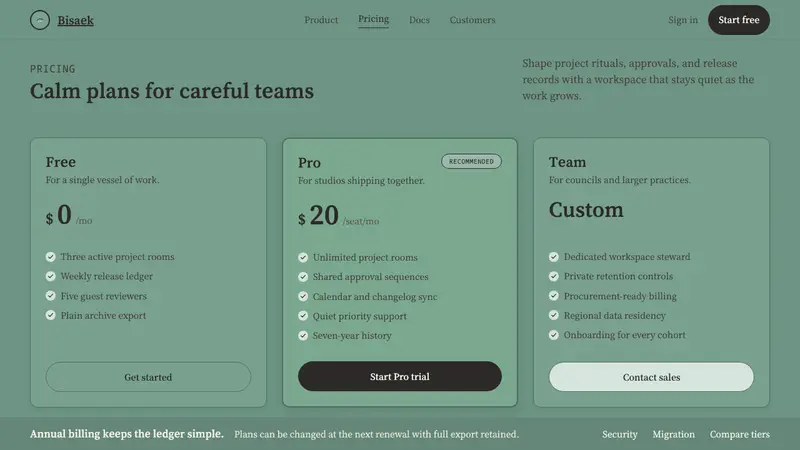The image size is (800, 450).
Task: Select the Pricing nav item
Action: 373,19
